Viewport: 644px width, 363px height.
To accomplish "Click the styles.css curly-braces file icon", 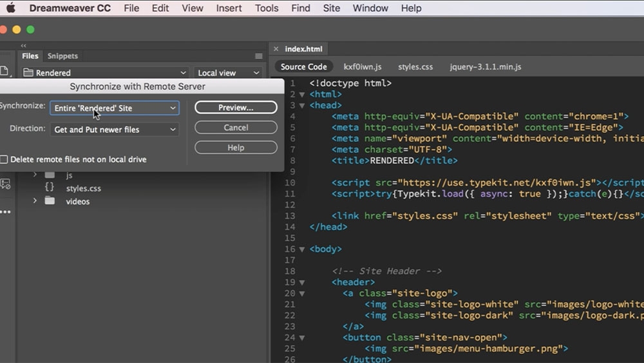I will tap(50, 188).
